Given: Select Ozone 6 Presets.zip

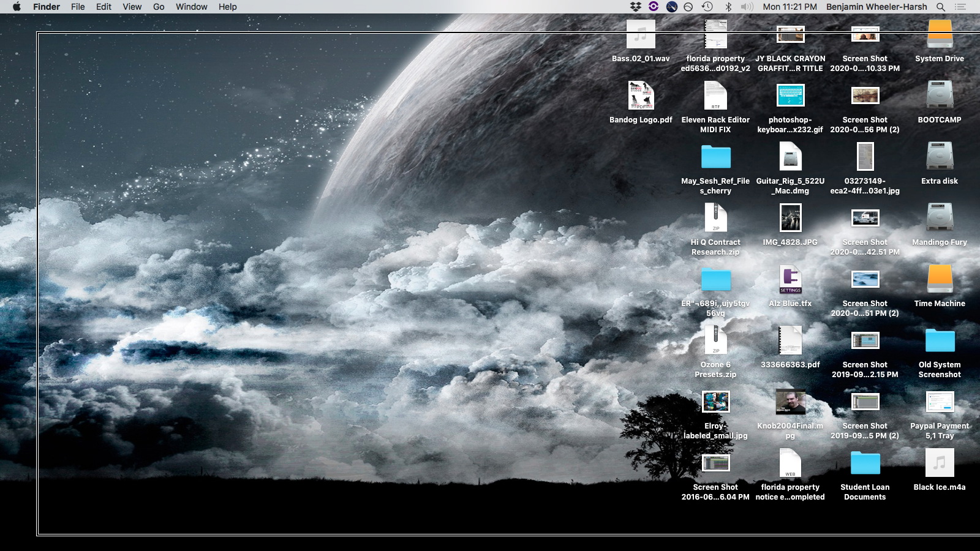Looking at the screenshot, I should click(715, 340).
